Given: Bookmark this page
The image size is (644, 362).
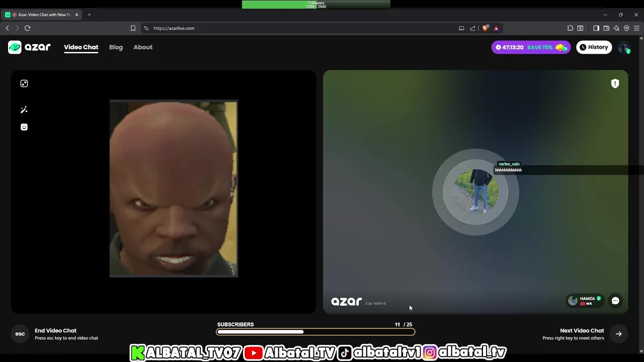Looking at the screenshot, I should pyautogui.click(x=133, y=28).
